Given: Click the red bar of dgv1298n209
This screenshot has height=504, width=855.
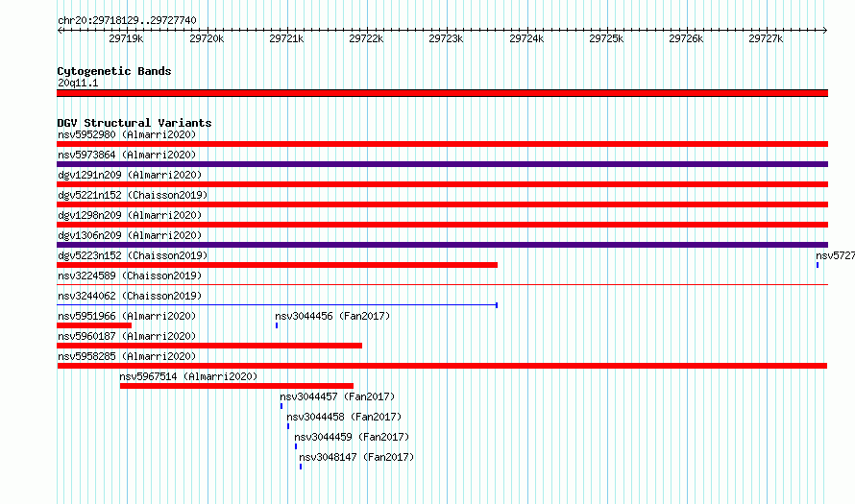Looking at the screenshot, I should coord(442,225).
